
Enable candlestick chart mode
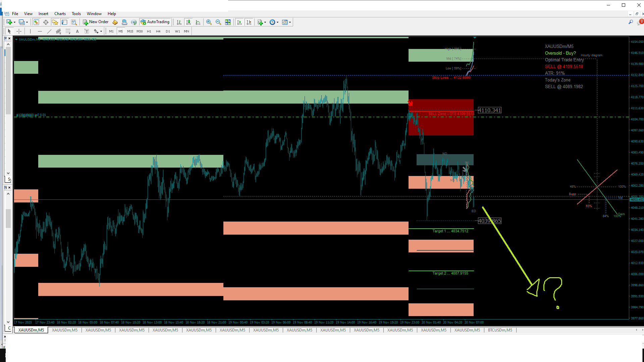pyautogui.click(x=189, y=22)
